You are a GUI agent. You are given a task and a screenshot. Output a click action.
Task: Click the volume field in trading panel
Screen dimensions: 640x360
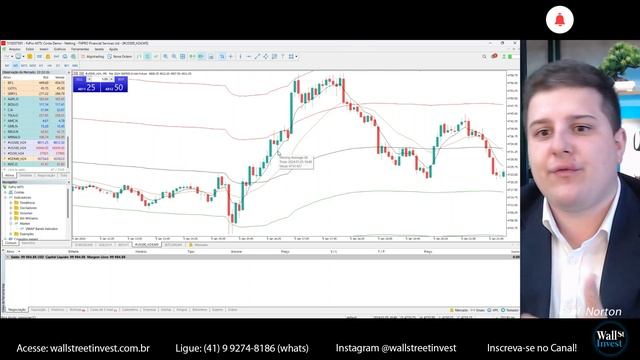(101, 79)
